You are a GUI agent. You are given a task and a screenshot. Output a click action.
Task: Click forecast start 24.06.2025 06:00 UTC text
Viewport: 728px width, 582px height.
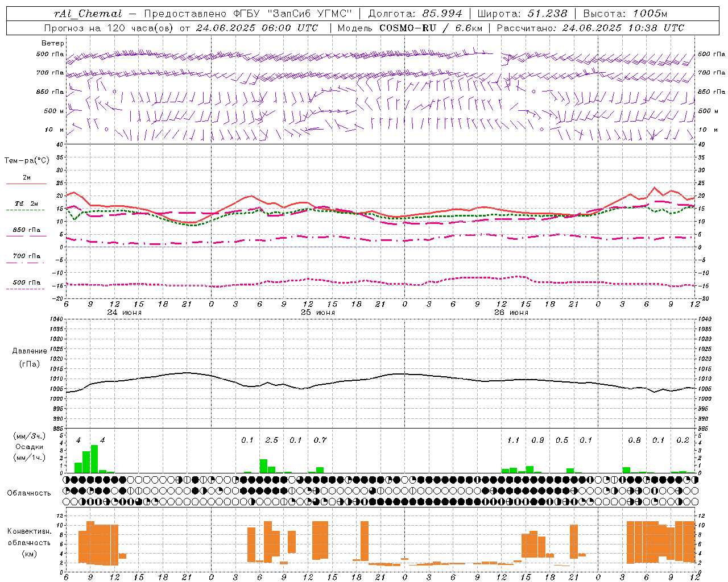coord(257,28)
